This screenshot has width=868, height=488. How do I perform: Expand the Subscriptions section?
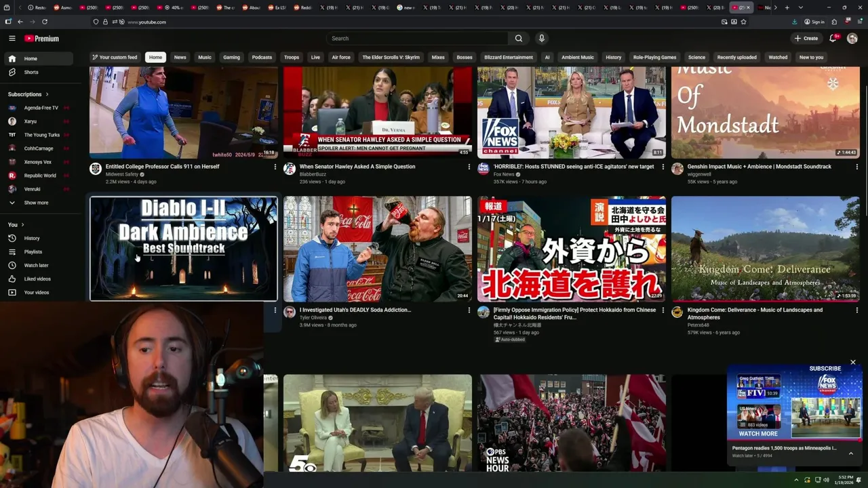28,94
